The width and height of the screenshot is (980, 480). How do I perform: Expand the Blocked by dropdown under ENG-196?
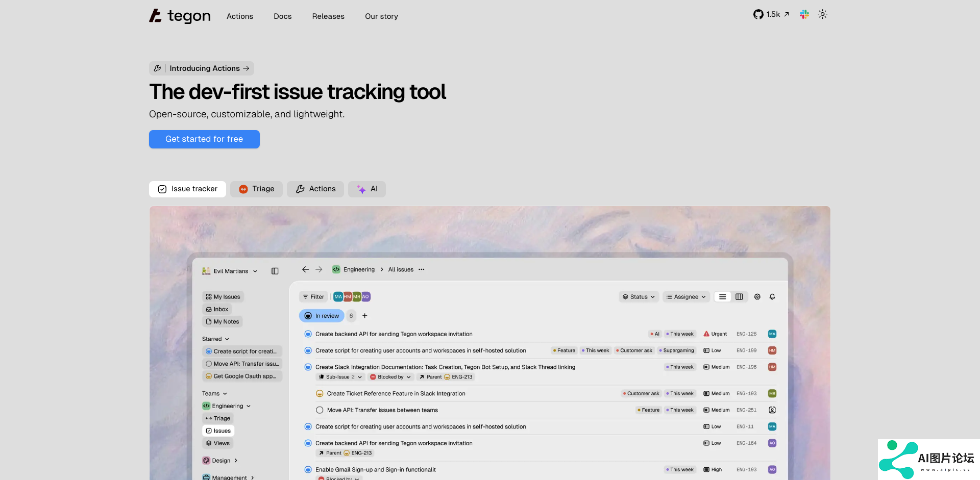(390, 377)
